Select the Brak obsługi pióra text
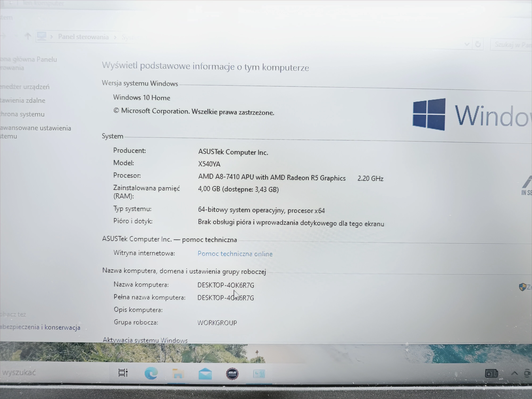Image resolution: width=532 pixels, height=399 pixels. pos(291,223)
